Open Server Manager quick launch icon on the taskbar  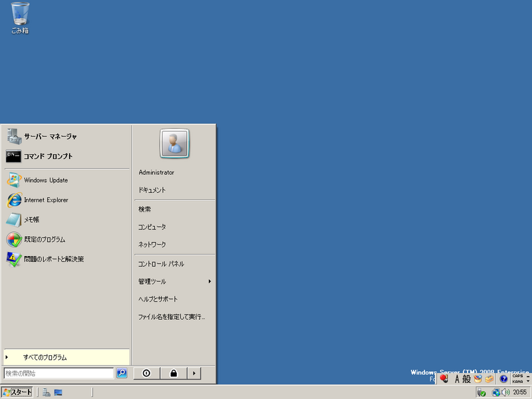47,392
